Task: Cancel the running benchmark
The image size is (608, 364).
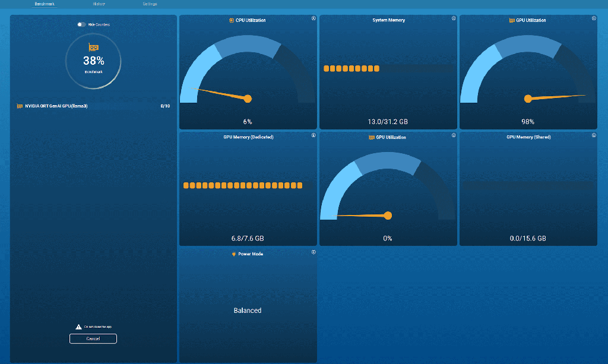Action: pyautogui.click(x=93, y=339)
